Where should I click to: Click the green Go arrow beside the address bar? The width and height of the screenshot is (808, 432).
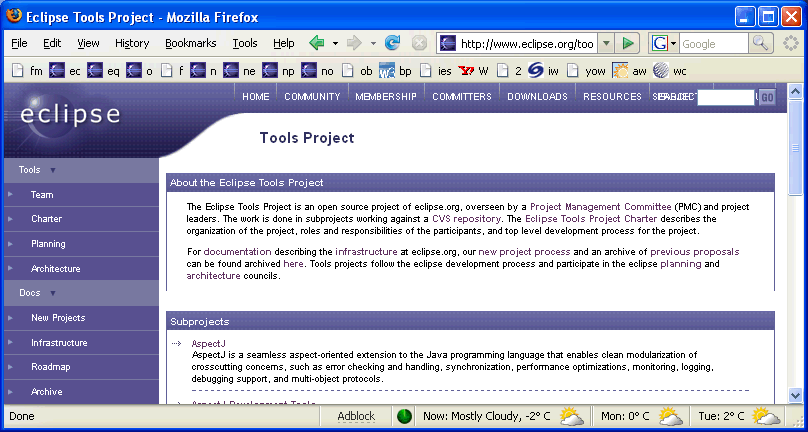pyautogui.click(x=628, y=43)
